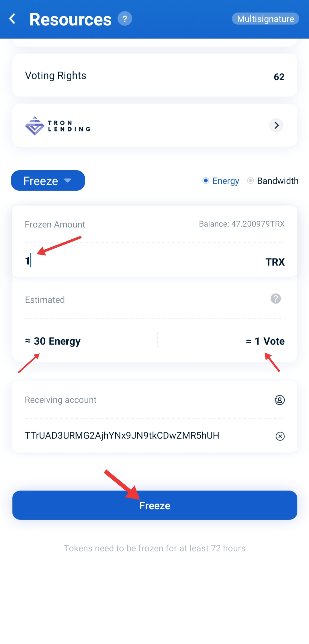Open the Voting Rights row
309x644 pixels.
tap(155, 76)
